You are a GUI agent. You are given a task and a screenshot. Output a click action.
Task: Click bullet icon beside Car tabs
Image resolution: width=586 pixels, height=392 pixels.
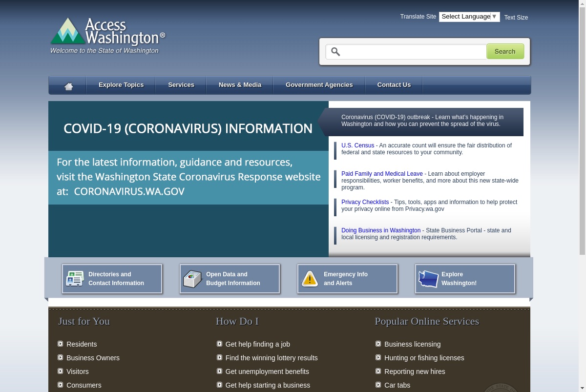click(378, 385)
